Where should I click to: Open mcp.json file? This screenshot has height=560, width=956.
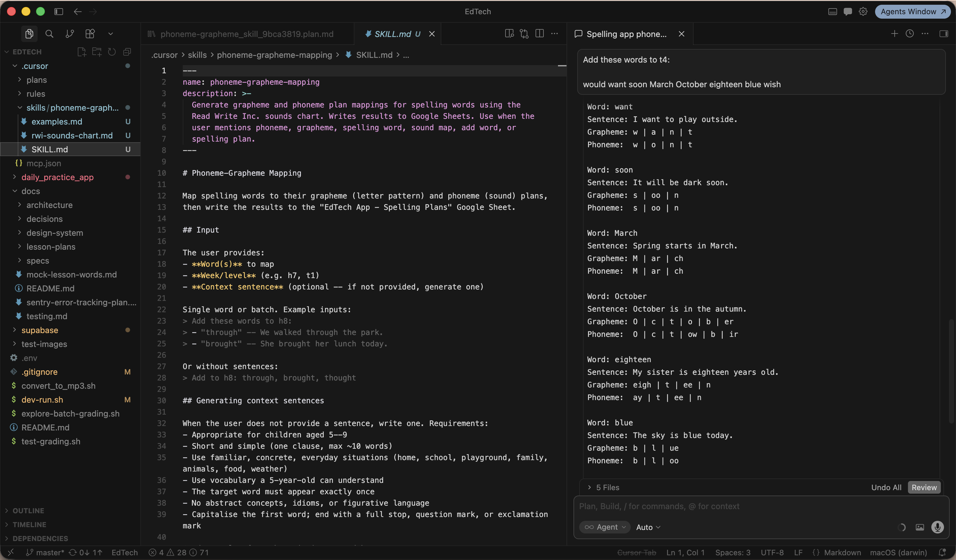(70, 163)
